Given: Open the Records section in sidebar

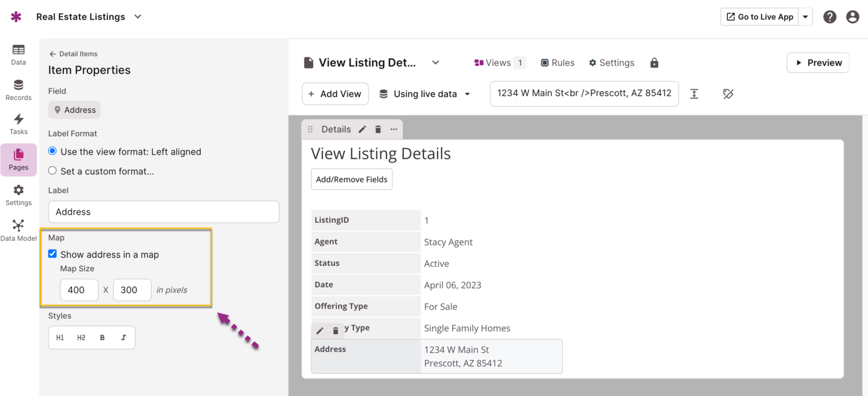Looking at the screenshot, I should (x=19, y=90).
